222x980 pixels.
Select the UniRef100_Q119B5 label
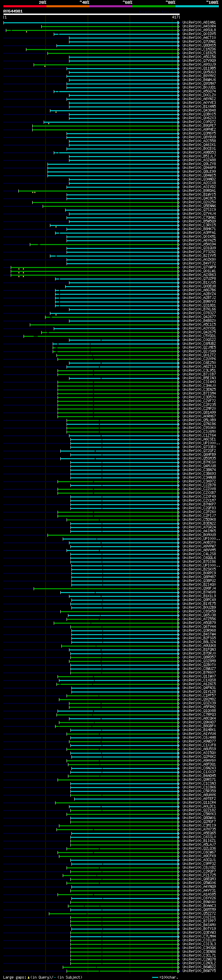coord(199,68)
